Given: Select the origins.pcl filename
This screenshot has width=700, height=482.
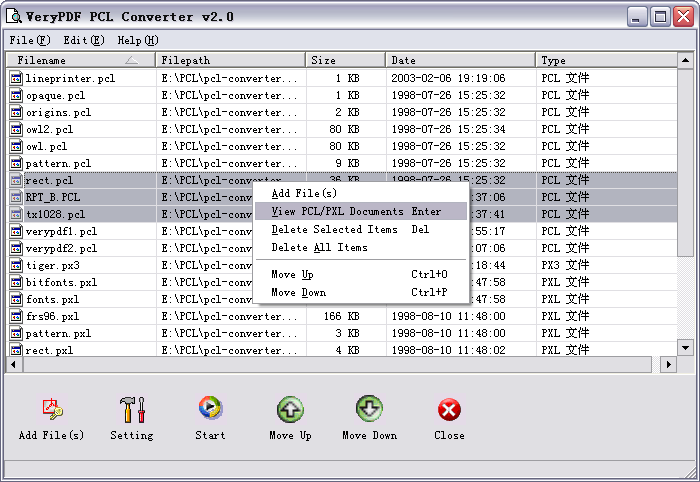Looking at the screenshot, I should pos(58,112).
